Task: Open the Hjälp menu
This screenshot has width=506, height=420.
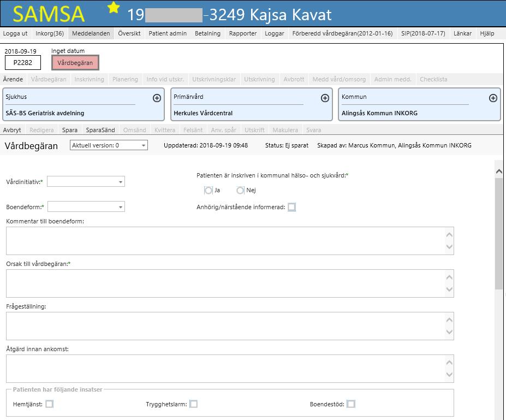Action: coord(487,33)
